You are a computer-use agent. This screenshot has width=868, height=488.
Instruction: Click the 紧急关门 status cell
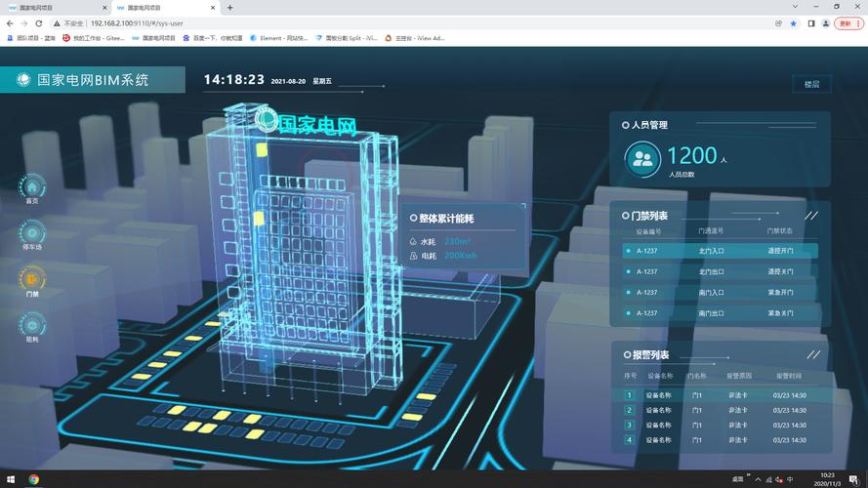pyautogui.click(x=780, y=313)
